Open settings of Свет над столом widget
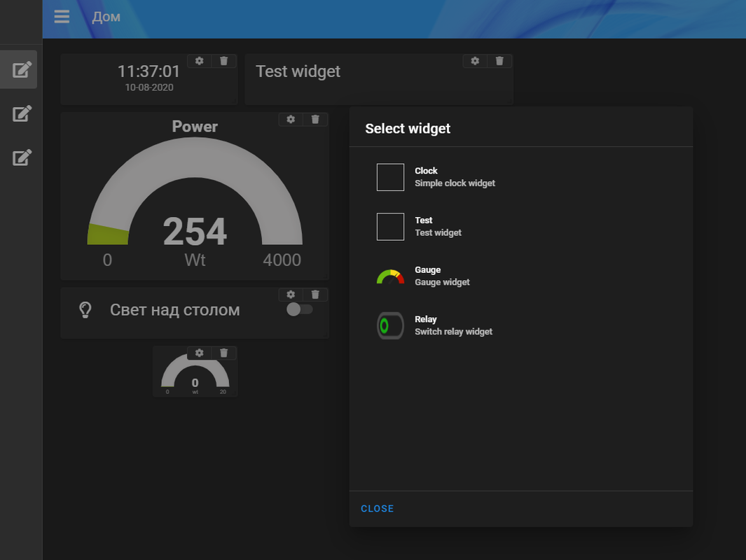The width and height of the screenshot is (746, 560). pos(291,295)
